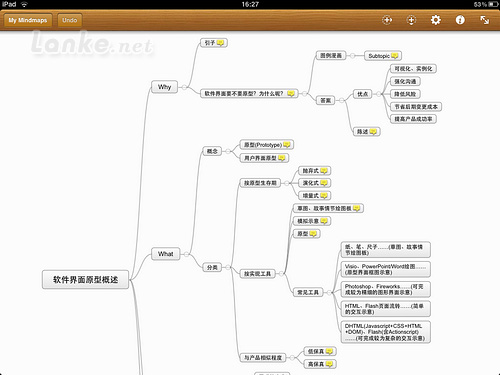Image resolution: width=500 pixels, height=375 pixels.
Task: Open the info icon in toolbar
Action: point(460,20)
